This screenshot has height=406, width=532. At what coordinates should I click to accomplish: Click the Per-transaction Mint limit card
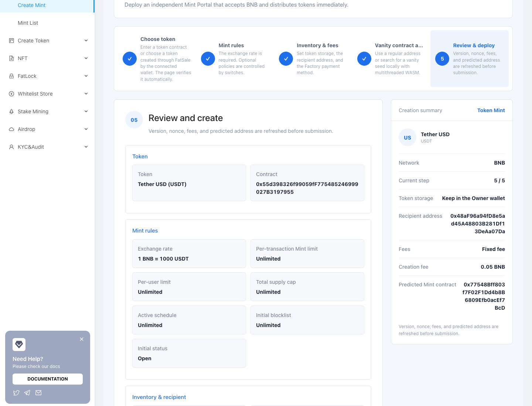307,254
